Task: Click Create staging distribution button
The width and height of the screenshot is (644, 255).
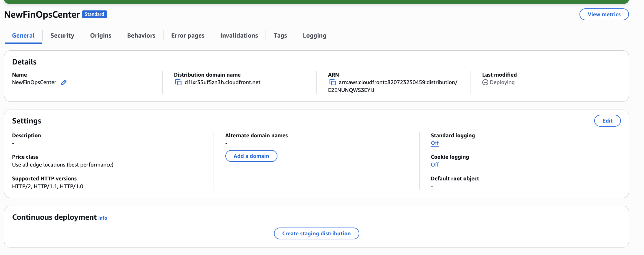Action: 316,234
